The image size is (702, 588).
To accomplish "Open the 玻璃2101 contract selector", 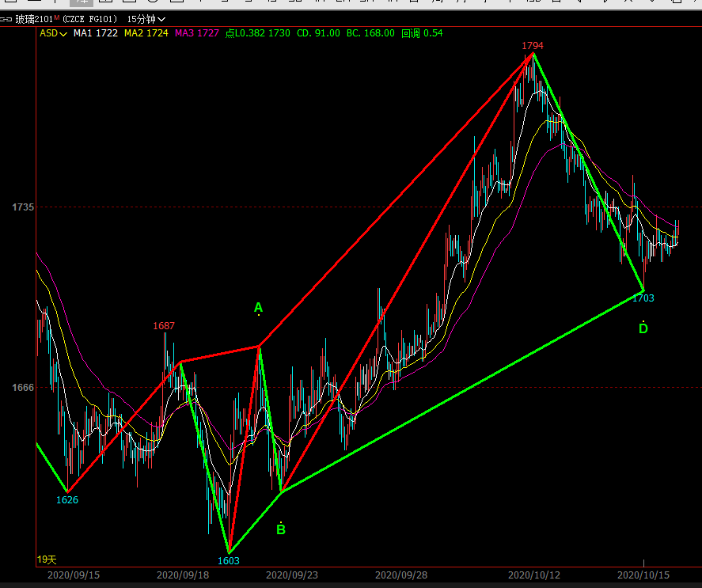I will pos(32,19).
